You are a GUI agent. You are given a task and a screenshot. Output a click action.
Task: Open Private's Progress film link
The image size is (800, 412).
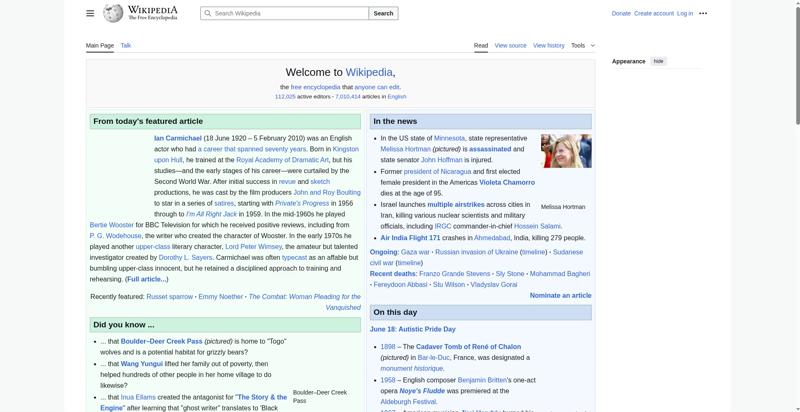(302, 203)
